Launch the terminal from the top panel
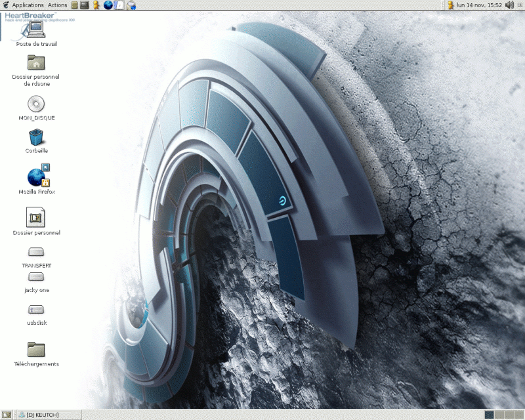Viewport: 525px width, 420px height. [85, 5]
